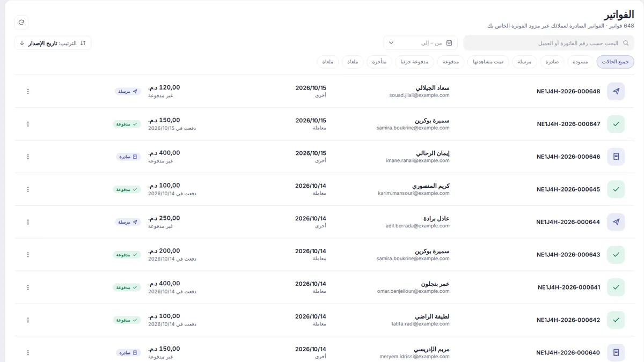Open the three-dot menu for مريم الإدريسي's invoice

click(28, 353)
